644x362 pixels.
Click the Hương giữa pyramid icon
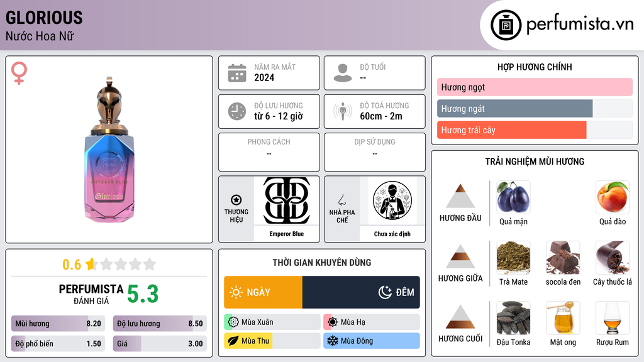pos(460,256)
